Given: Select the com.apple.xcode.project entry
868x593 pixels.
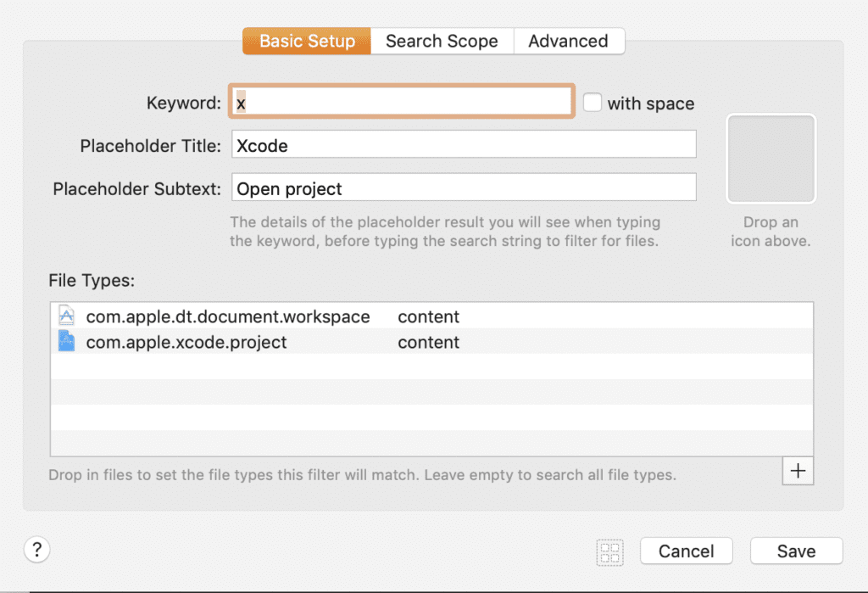Looking at the screenshot, I should [186, 342].
